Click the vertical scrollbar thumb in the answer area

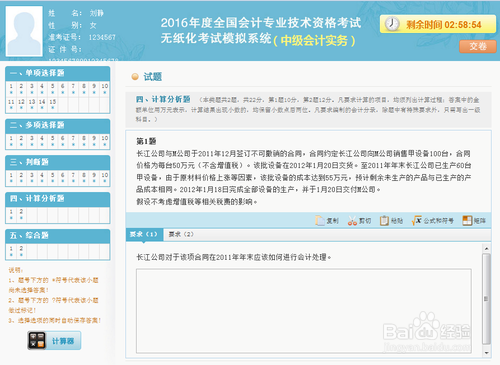[x=486, y=299]
